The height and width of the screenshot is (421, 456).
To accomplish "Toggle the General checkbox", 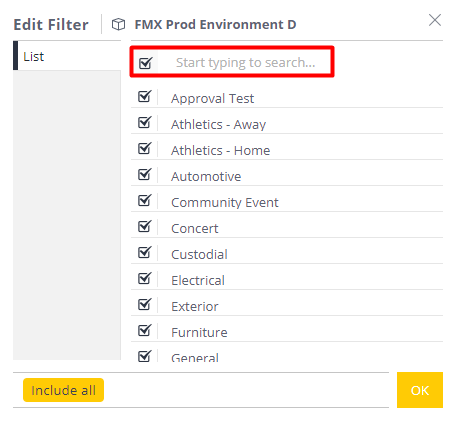I will [x=145, y=356].
